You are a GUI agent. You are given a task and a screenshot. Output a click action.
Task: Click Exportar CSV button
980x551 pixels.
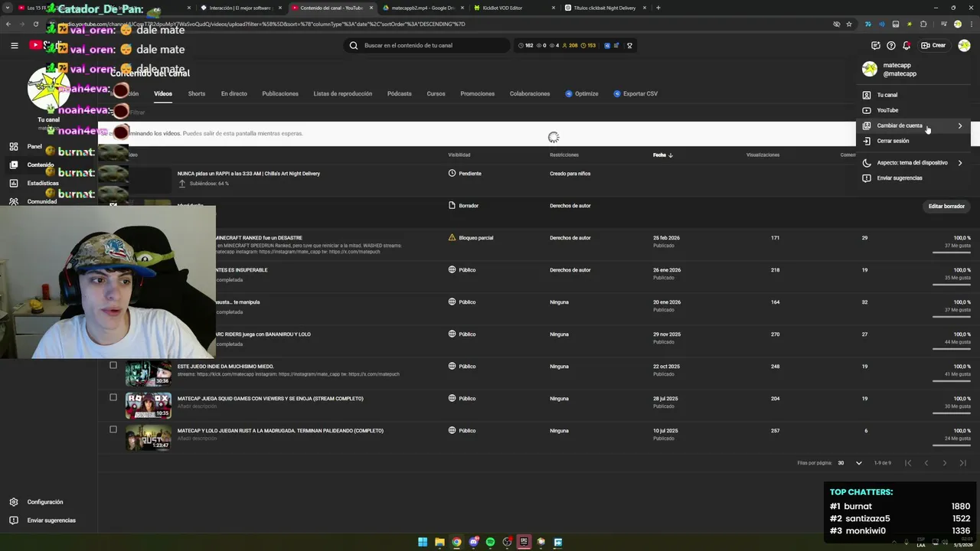click(x=635, y=93)
